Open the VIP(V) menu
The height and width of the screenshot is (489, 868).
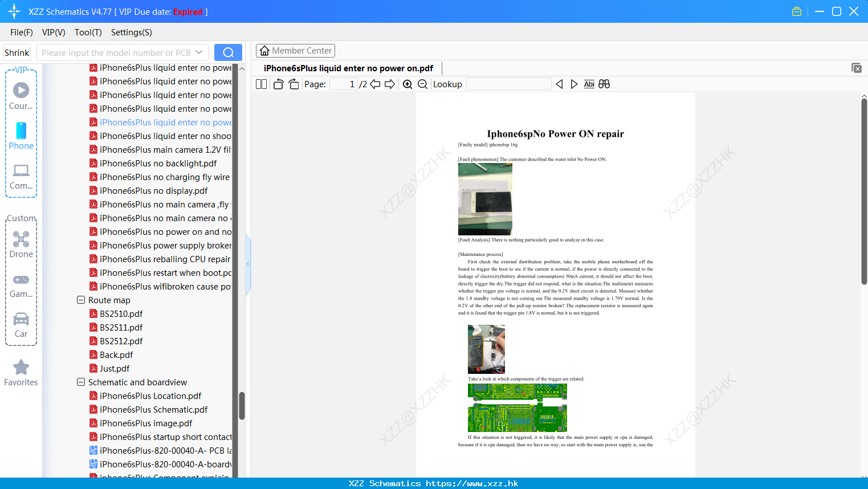[54, 32]
